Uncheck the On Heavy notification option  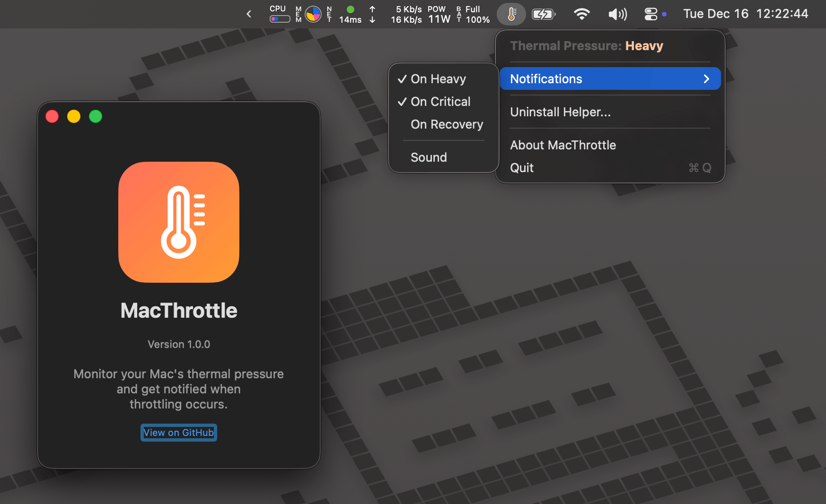coord(438,79)
